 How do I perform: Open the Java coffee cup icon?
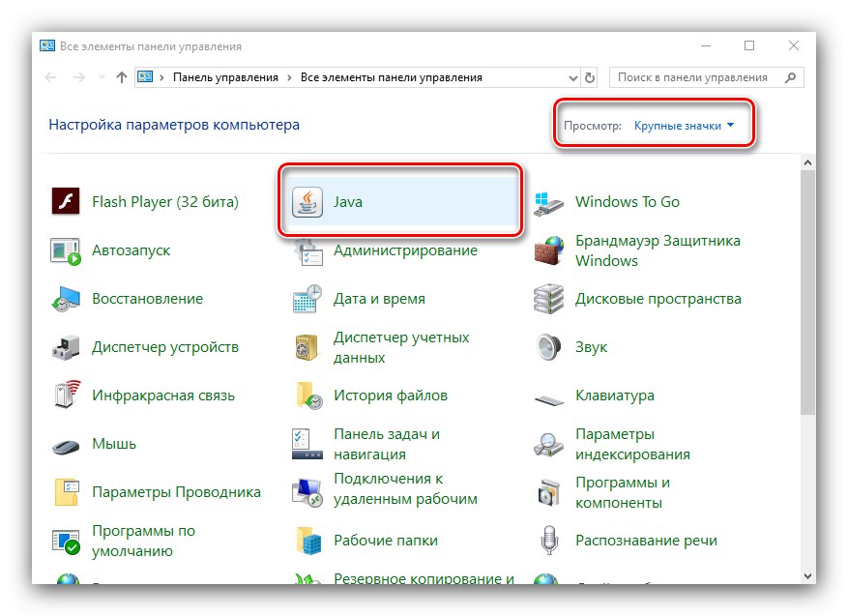(x=307, y=202)
